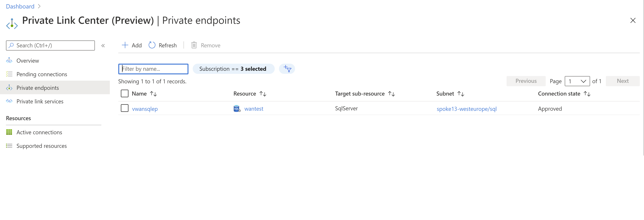Check the vwansqlep row checkbox
Image resolution: width=644 pixels, height=220 pixels.
pos(125,108)
